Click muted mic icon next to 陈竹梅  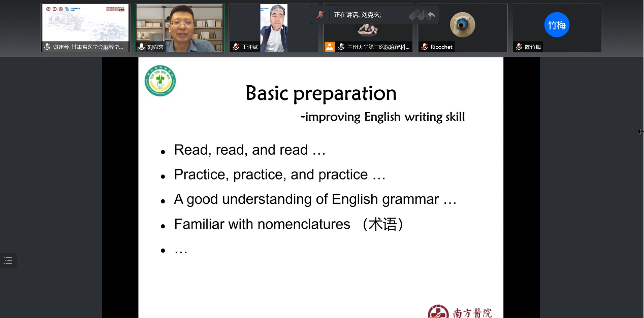pyautogui.click(x=519, y=47)
